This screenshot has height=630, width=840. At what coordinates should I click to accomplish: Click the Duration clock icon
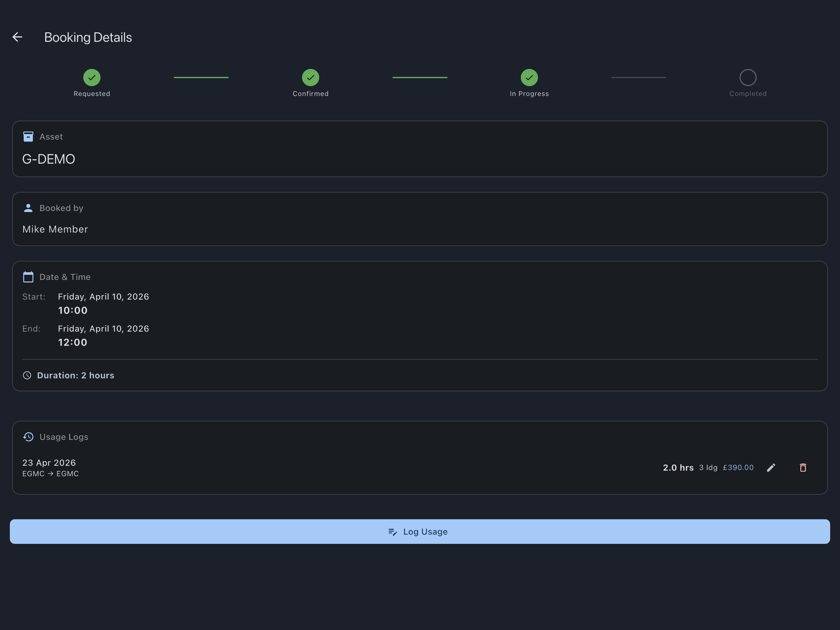pyautogui.click(x=27, y=375)
